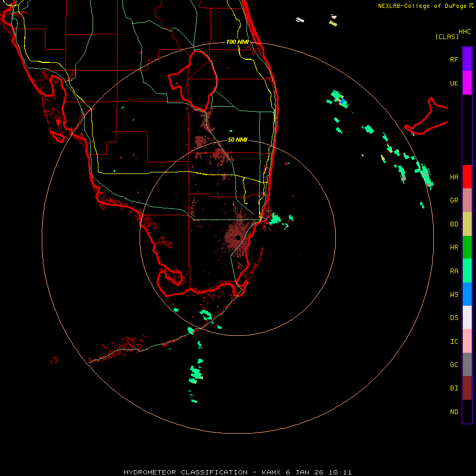Select the BD yellow legend swatch
Image resolution: width=476 pixels, height=476 pixels.
click(x=467, y=224)
